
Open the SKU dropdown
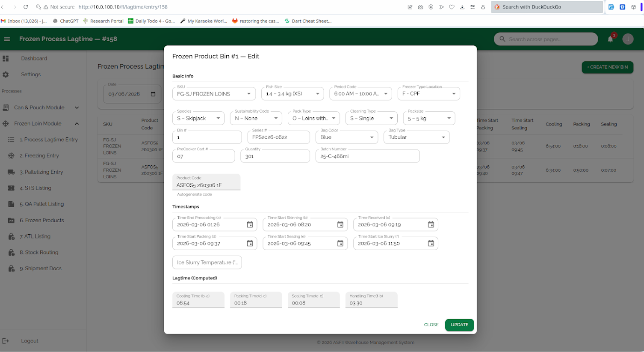tap(214, 94)
